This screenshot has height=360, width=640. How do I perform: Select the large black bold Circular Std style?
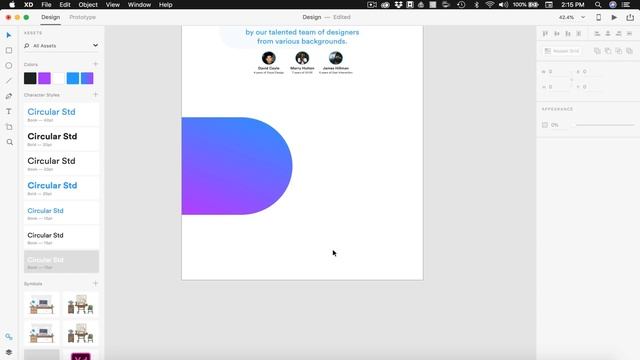(x=61, y=139)
